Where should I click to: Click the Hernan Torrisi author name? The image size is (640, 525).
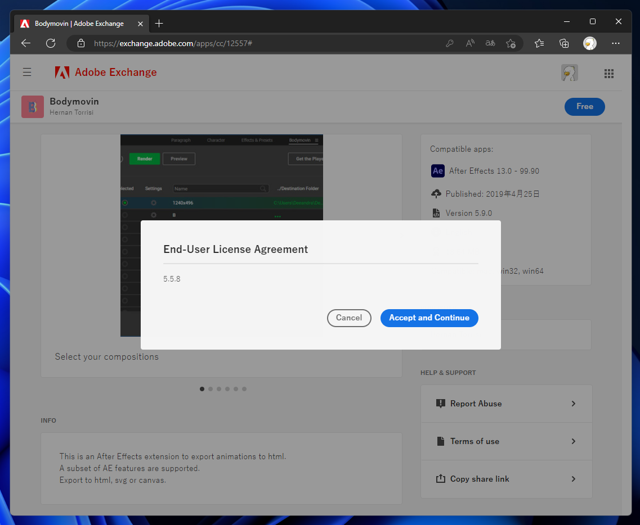pyautogui.click(x=71, y=112)
